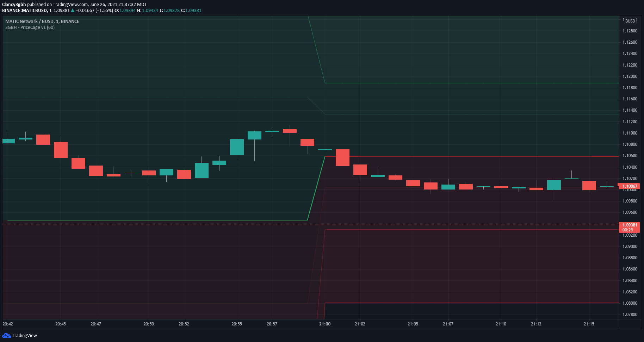Image resolution: width=644 pixels, height=342 pixels.
Task: Click the high value 'H:1.09434'
Action: coord(148,11)
